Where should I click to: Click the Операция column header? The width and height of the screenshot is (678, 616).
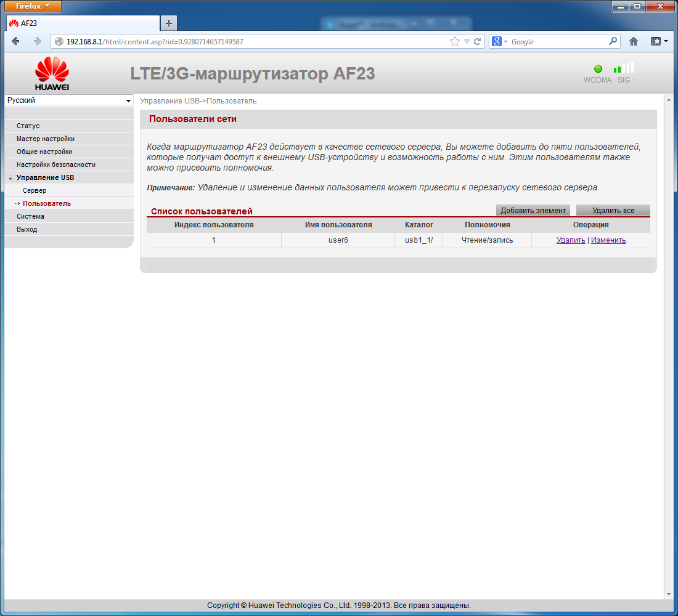590,225
